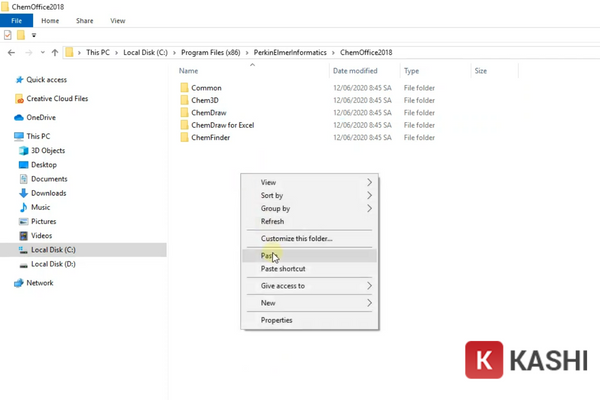Image resolution: width=600 pixels, height=400 pixels.
Task: Expand the View submenu arrow
Action: 369,182
